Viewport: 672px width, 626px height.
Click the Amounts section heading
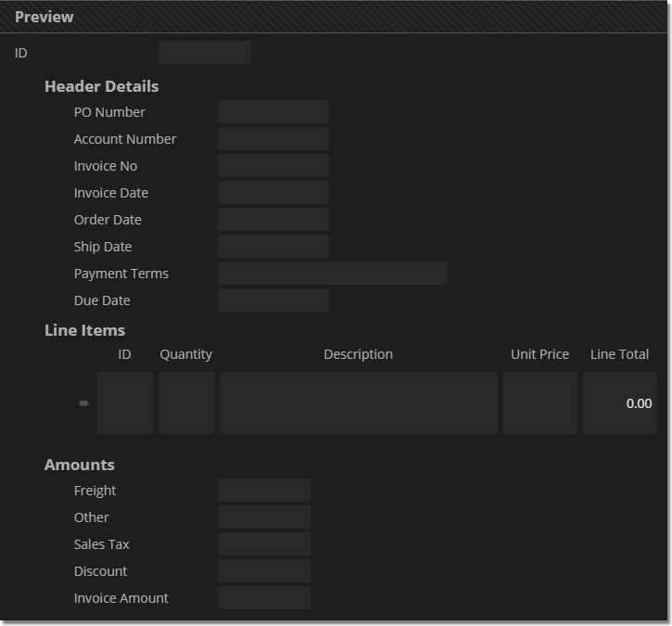click(80, 465)
